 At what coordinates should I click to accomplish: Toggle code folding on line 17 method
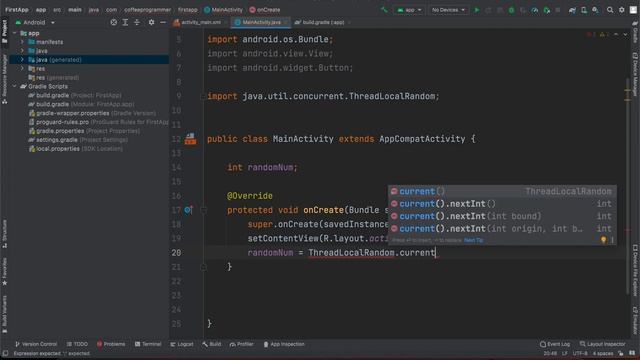point(203,210)
